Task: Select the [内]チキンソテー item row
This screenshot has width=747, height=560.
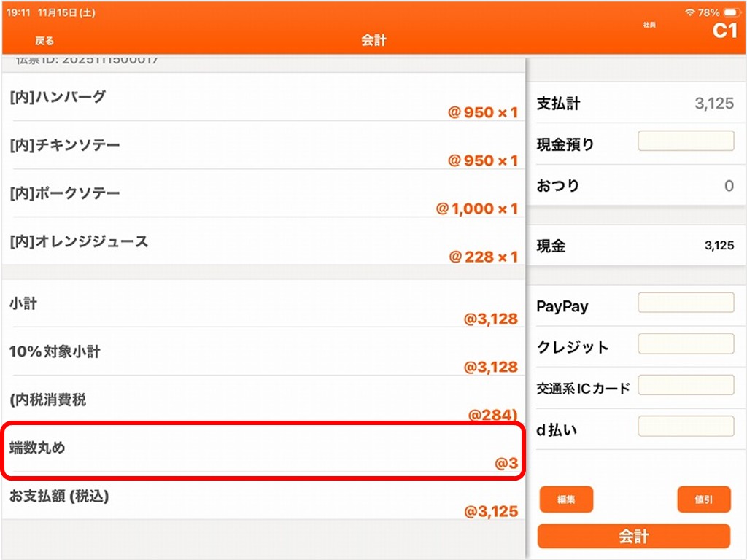Action: [263, 152]
